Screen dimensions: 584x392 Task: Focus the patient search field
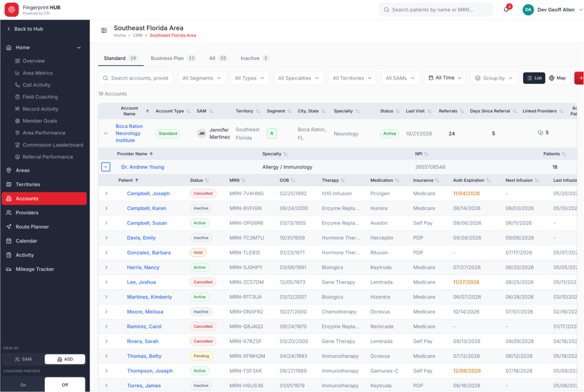[x=436, y=10]
